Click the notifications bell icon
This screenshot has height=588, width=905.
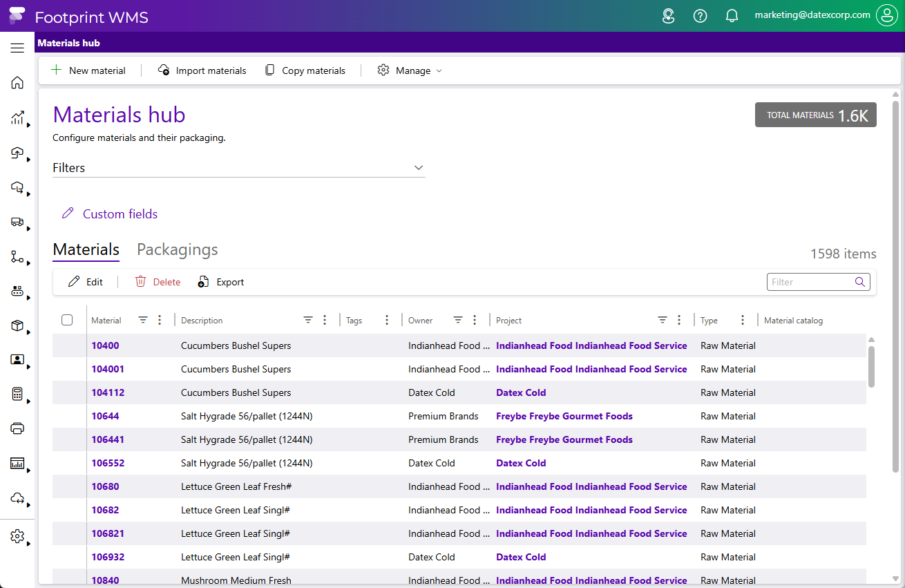tap(732, 16)
